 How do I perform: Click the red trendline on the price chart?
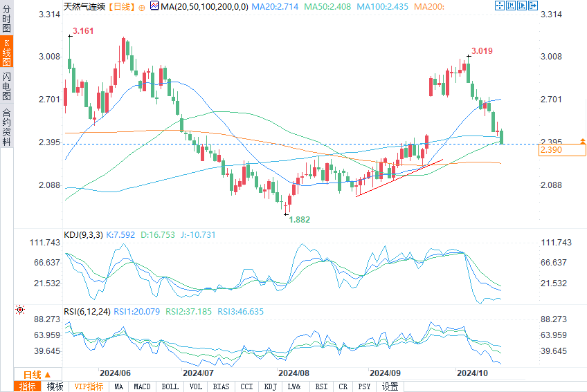point(399,178)
